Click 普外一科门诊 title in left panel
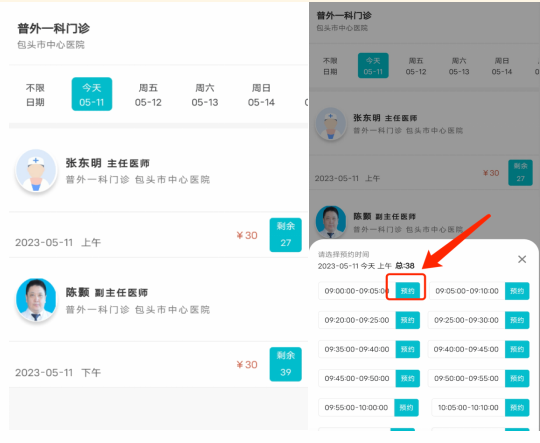Screen dimensions: 540x443 54,28
